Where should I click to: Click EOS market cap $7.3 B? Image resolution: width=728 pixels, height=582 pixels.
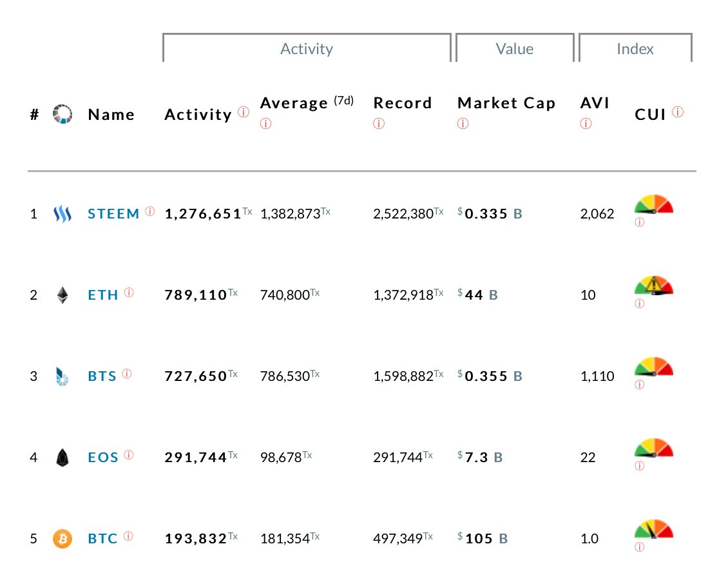point(480,458)
